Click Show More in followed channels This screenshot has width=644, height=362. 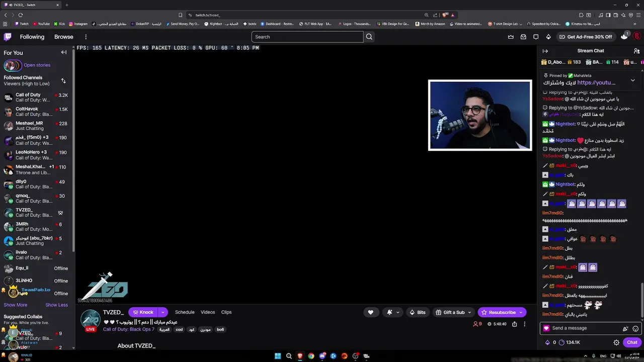(x=16, y=305)
